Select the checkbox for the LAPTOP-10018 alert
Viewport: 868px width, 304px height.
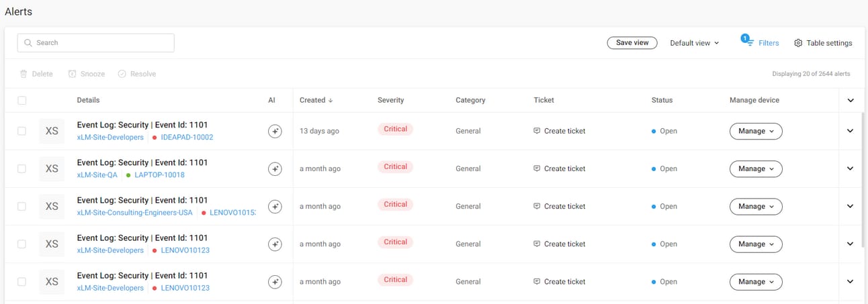click(x=22, y=168)
